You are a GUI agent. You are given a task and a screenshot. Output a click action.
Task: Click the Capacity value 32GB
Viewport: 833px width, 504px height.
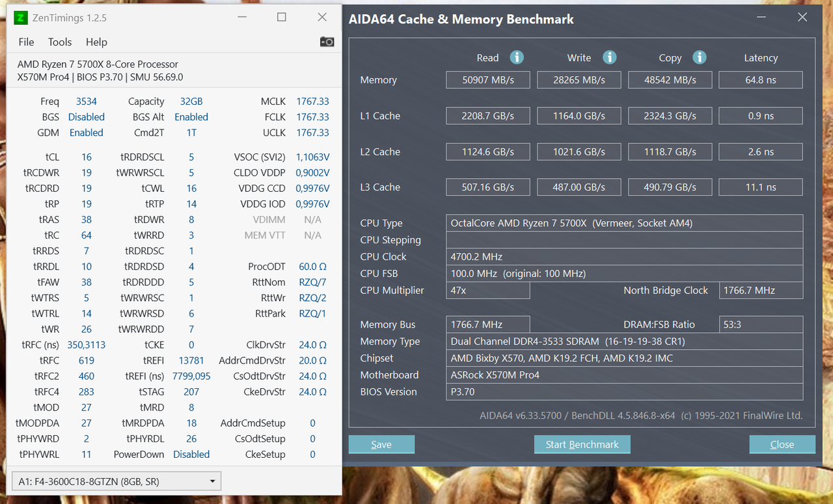(x=191, y=101)
